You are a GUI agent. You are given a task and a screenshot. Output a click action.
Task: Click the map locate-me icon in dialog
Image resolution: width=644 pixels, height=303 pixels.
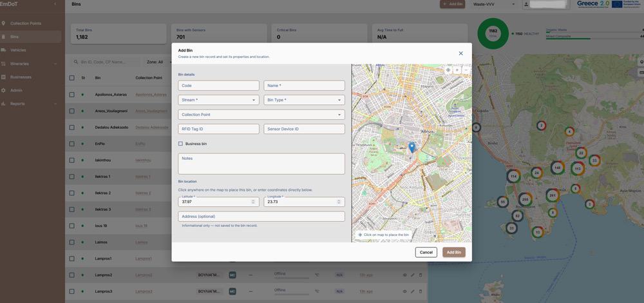(x=448, y=70)
